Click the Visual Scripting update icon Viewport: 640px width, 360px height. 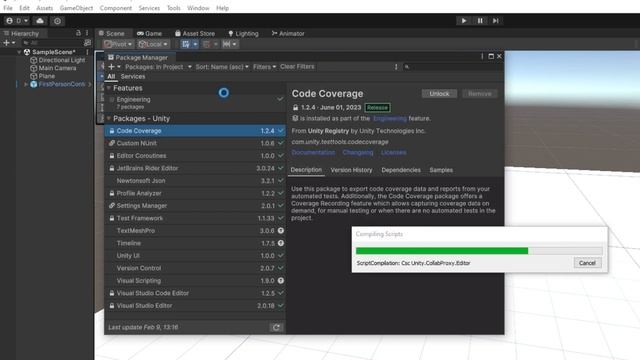coord(281,281)
